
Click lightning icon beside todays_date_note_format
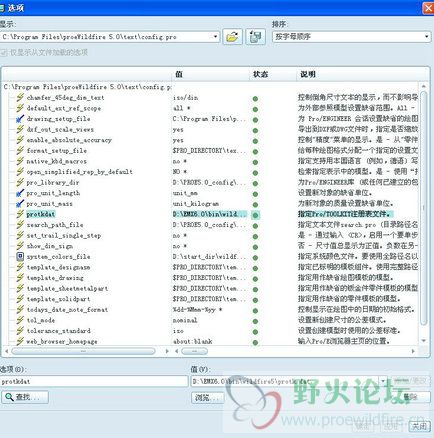coord(20,310)
